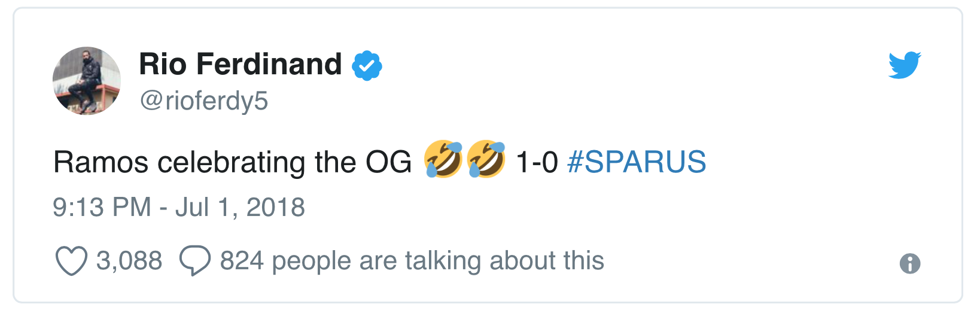Open the #SPARUS hashtag
This screenshot has height=310, width=980.
(637, 162)
